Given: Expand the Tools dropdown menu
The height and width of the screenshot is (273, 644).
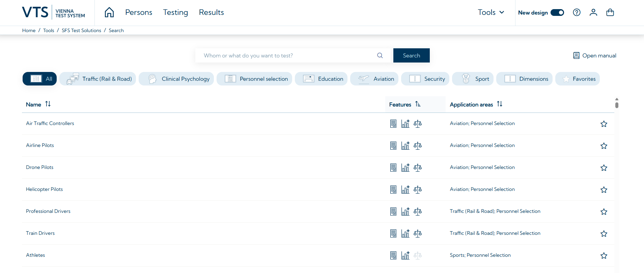Looking at the screenshot, I should [491, 13].
